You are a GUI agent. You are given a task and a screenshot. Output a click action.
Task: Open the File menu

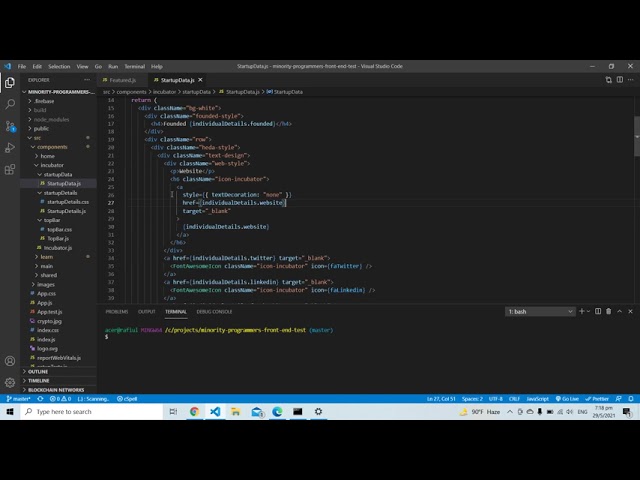[x=22, y=66]
